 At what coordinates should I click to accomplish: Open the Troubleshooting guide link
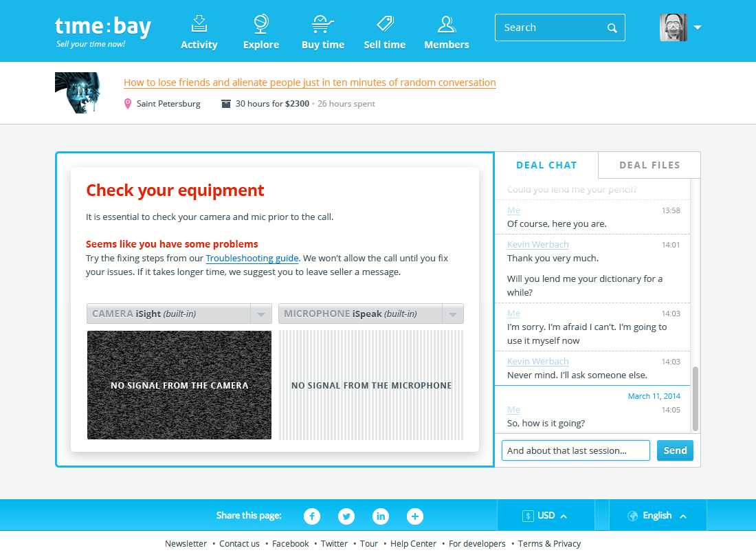tap(252, 258)
